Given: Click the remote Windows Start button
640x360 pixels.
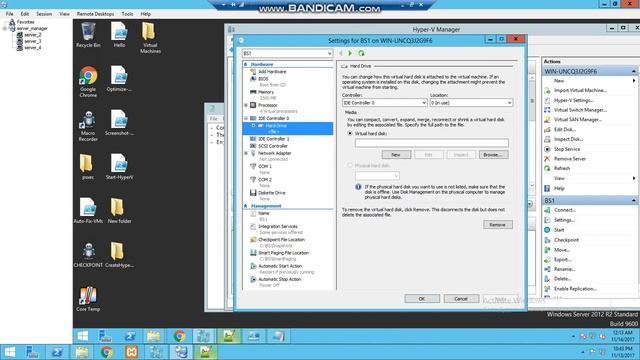Looking at the screenshot, I should point(82,336).
